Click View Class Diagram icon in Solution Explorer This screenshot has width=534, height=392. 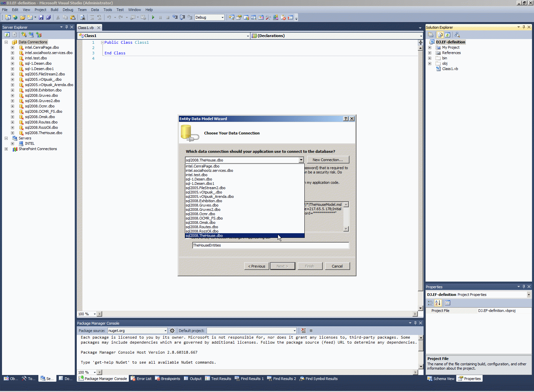457,35
